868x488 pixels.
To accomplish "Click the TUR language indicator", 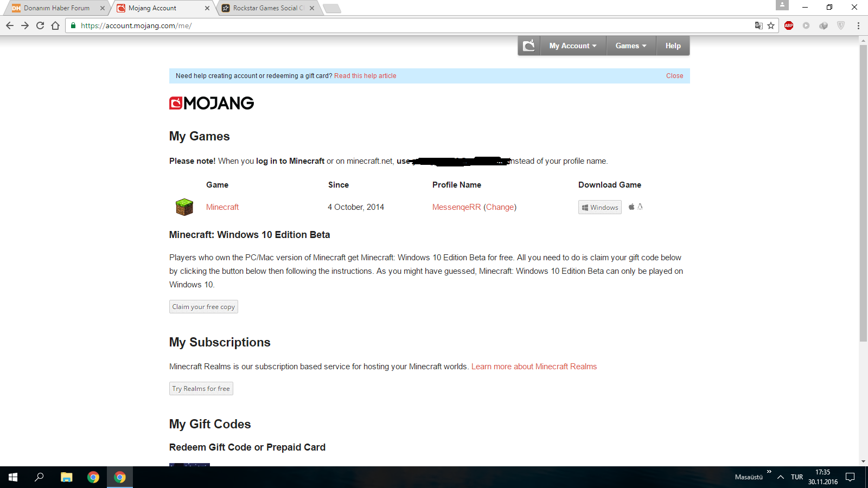I will (797, 477).
